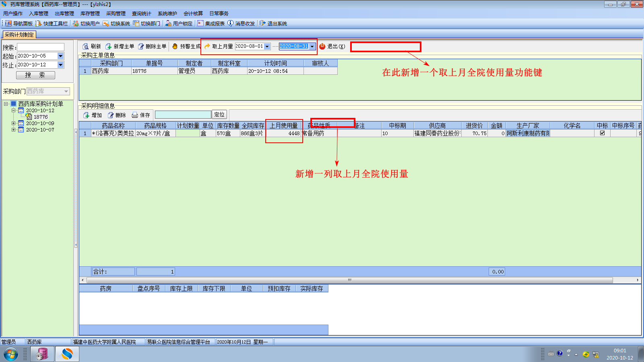
Task: Click the scrollbar right arrow
Action: coord(638,280)
